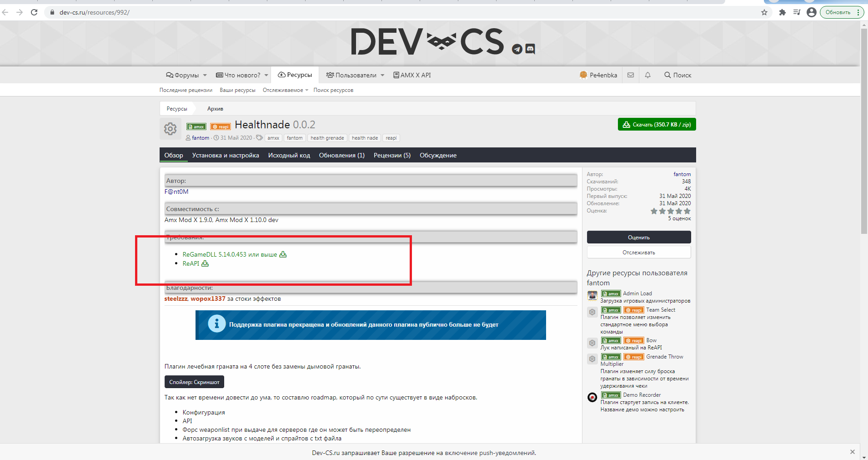Open the ReGameDLL 5.14.0.453 link
The image size is (868, 460).
click(x=230, y=254)
